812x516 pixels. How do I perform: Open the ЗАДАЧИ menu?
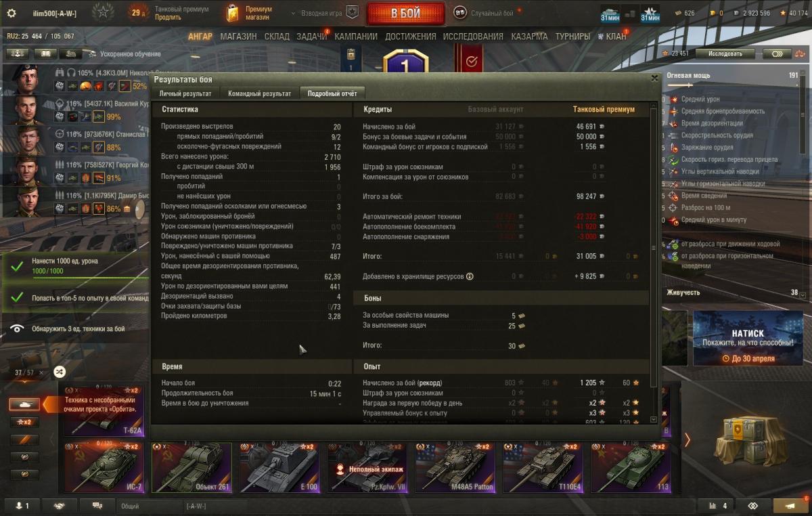pyautogui.click(x=312, y=37)
